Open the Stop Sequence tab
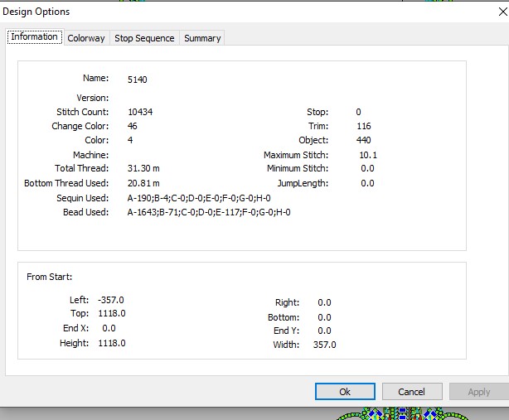Image resolution: width=509 pixels, height=420 pixels. click(x=144, y=38)
